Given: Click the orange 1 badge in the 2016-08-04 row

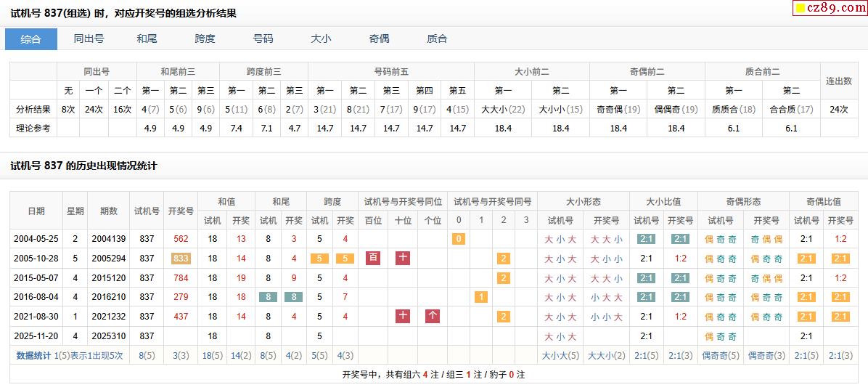Looking at the screenshot, I should (480, 297).
